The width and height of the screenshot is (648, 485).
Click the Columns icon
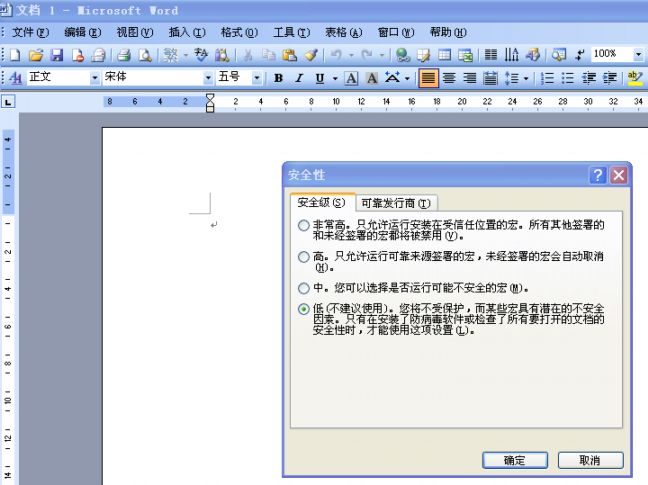click(491, 55)
